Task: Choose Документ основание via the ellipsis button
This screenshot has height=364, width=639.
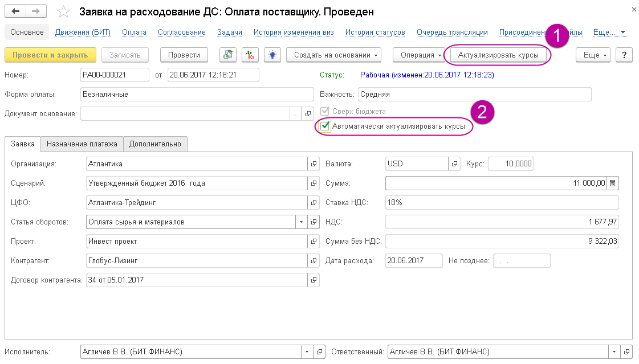Action: 295,113
